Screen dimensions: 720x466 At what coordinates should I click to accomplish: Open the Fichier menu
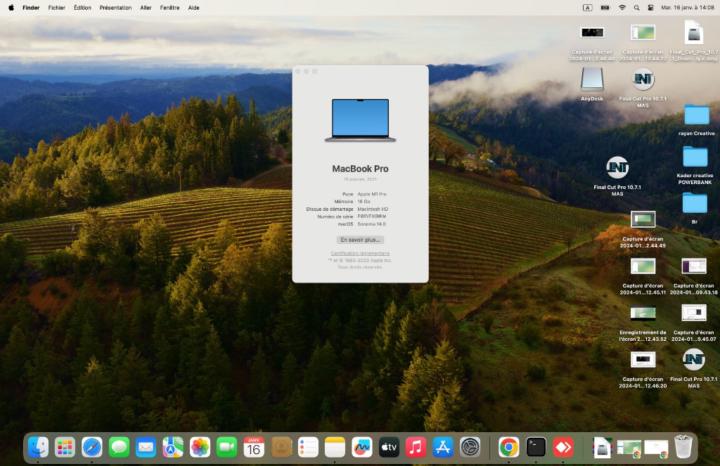tap(57, 7)
